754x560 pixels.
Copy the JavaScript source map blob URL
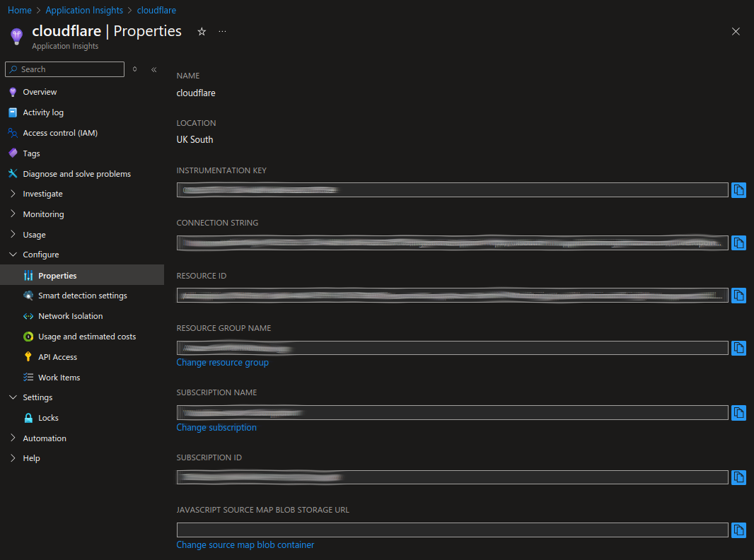(x=738, y=530)
